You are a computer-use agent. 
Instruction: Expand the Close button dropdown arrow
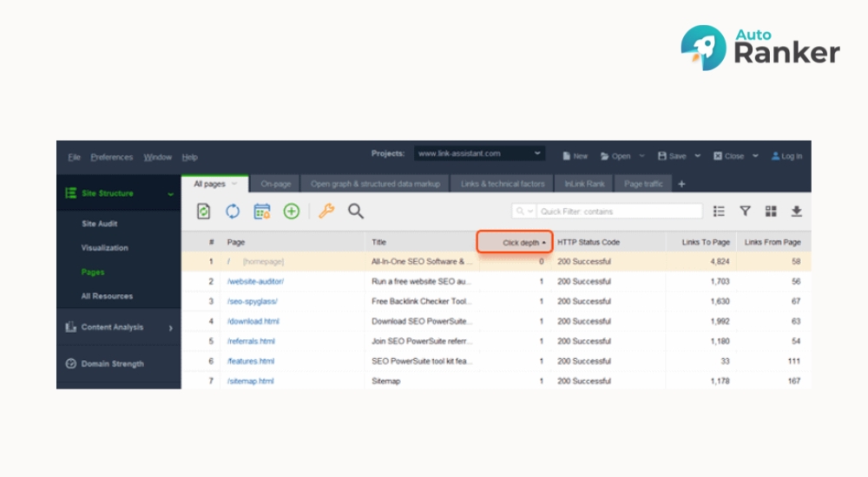coord(755,156)
